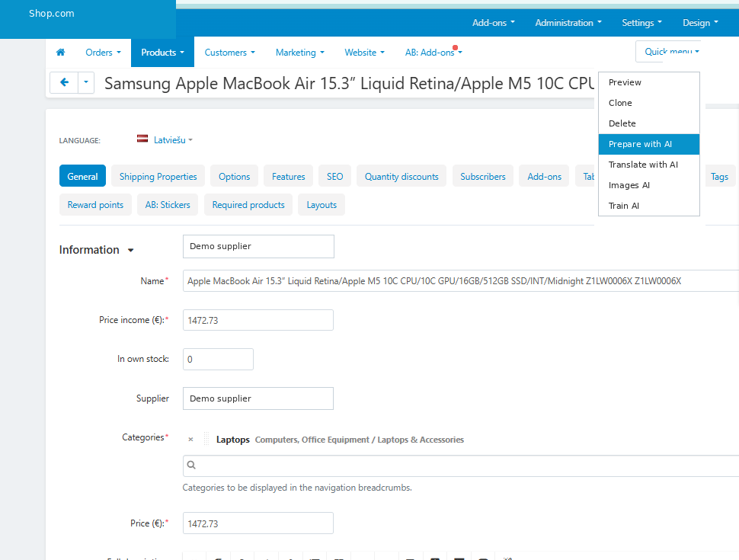
Task: Click the category search magnifier icon
Action: 191,466
